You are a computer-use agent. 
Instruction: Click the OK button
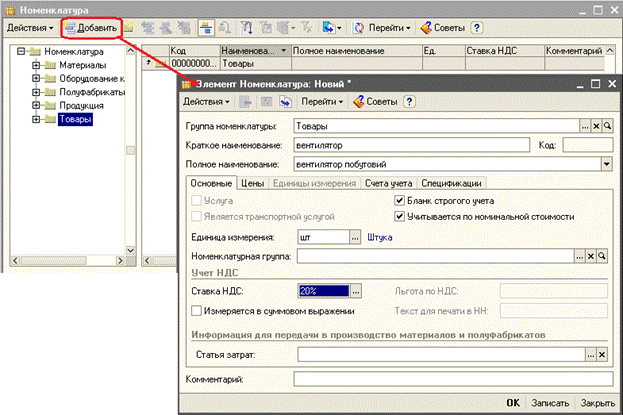click(513, 402)
